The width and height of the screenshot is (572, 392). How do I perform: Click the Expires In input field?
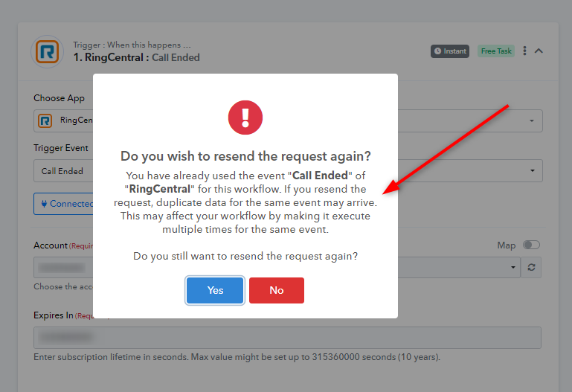click(287, 338)
